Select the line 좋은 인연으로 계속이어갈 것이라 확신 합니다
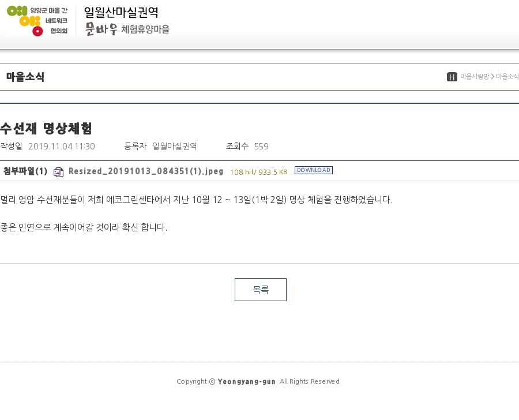The width and height of the screenshot is (519, 420). [84, 227]
